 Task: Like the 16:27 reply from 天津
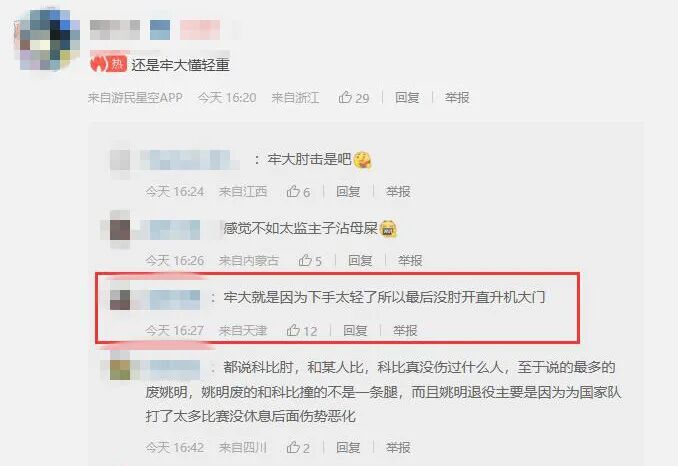[302, 331]
